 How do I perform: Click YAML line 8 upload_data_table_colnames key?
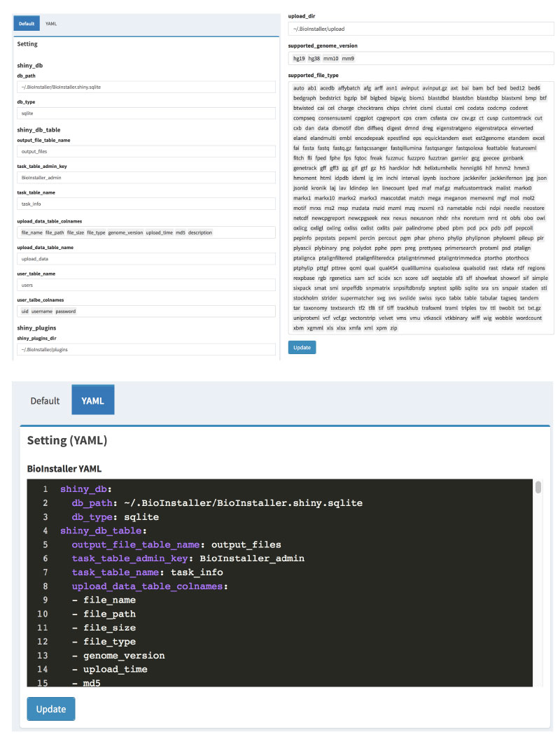150,586
